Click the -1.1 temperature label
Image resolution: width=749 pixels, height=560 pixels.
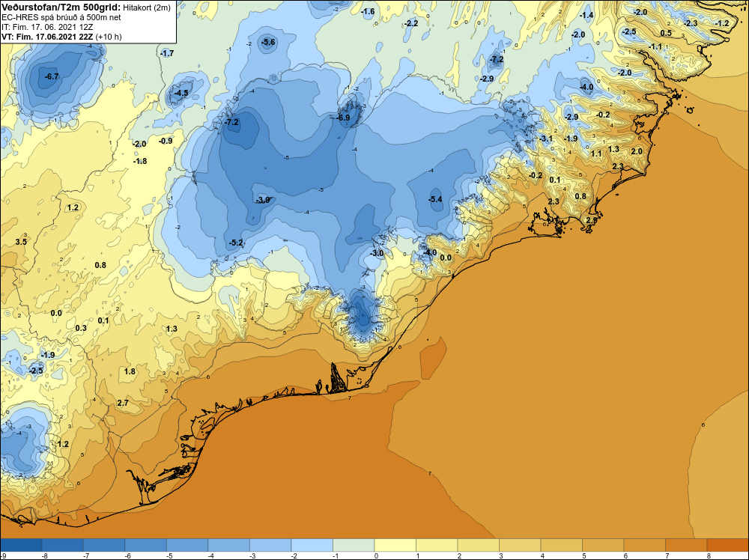click(655, 46)
